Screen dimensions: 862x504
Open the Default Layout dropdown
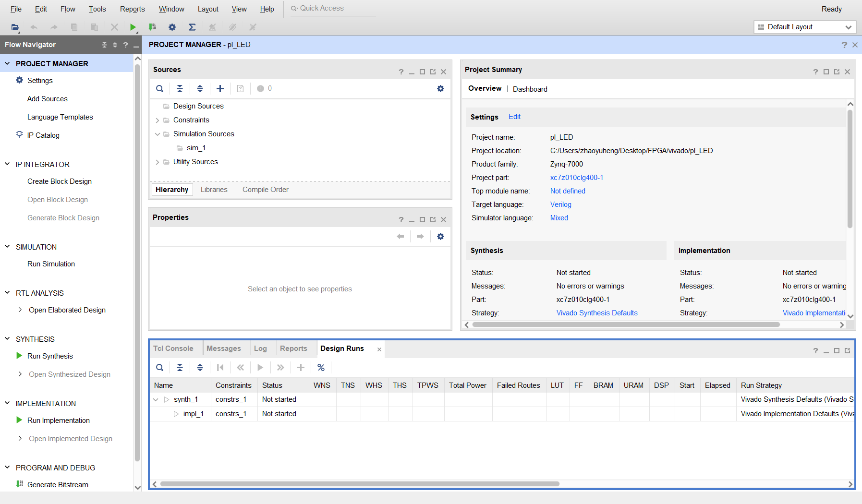click(804, 27)
